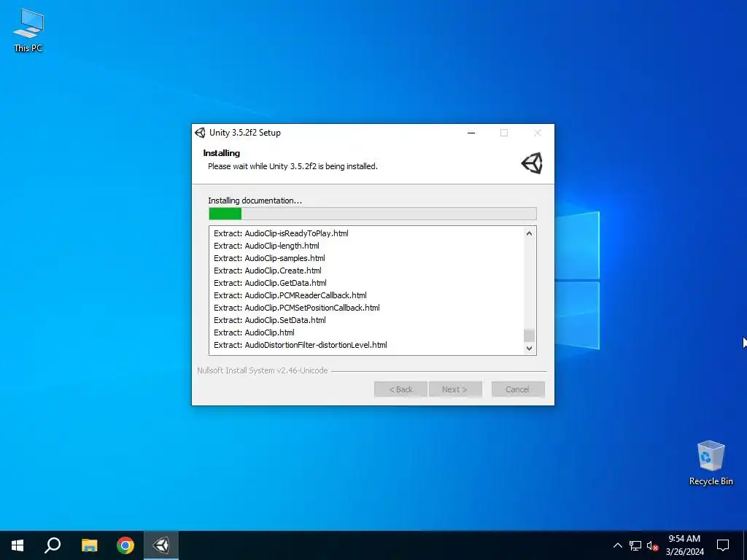Open the muted volume tray icon
The image size is (747, 560).
652,545
